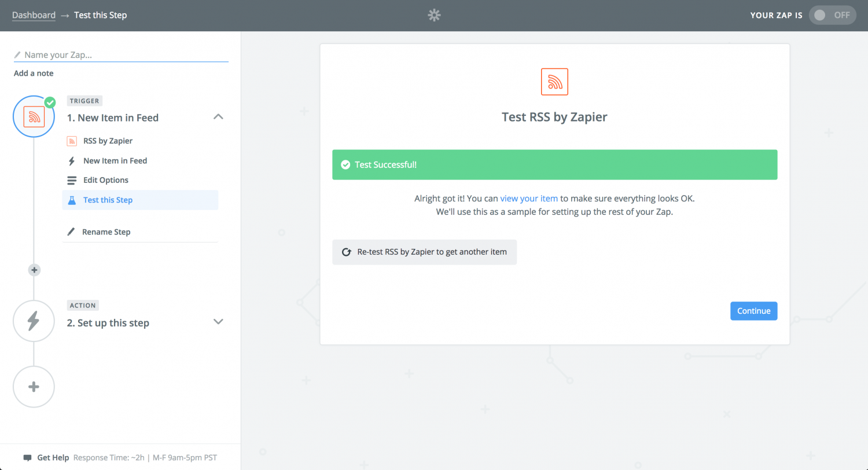
Task: Click Add a note link
Action: (x=34, y=73)
